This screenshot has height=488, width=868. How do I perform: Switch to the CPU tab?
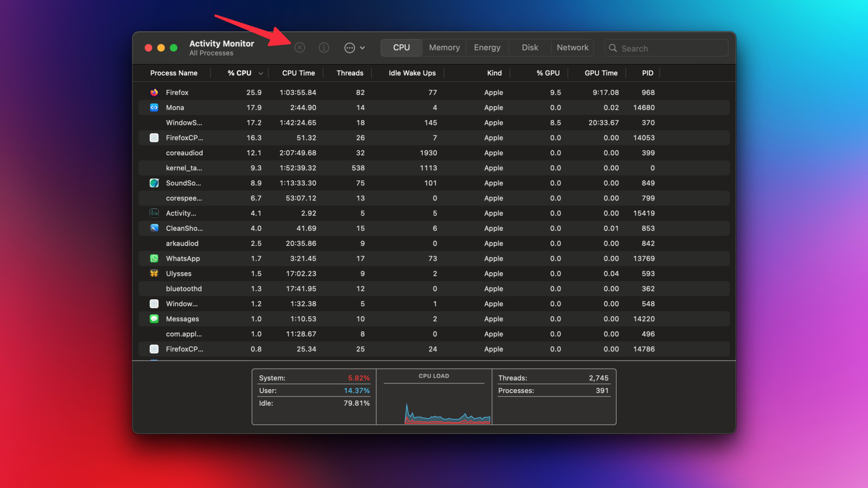coord(401,48)
